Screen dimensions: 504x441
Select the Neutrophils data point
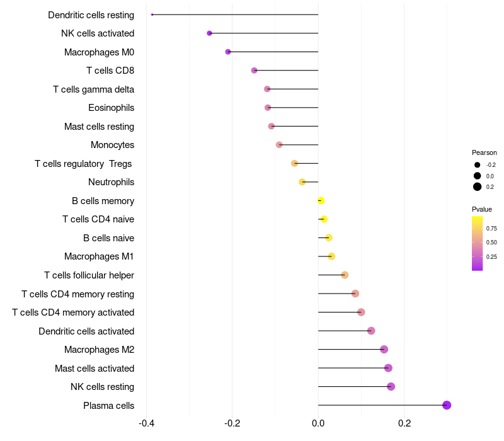click(302, 182)
